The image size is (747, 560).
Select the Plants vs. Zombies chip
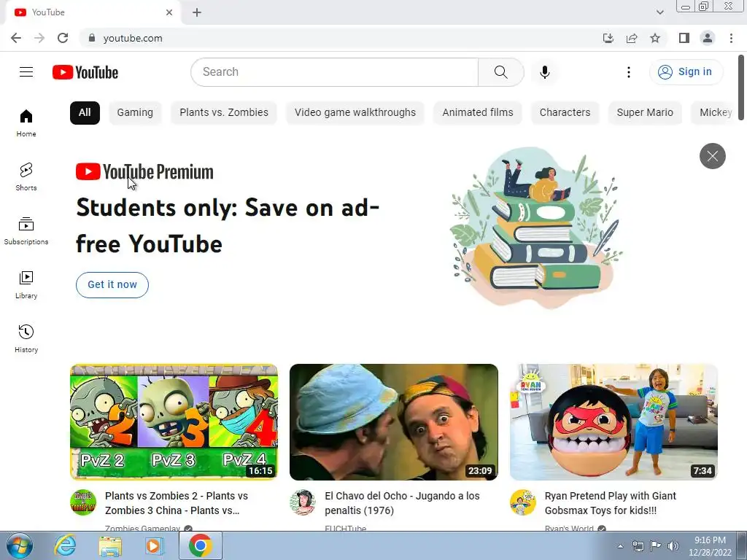click(224, 113)
